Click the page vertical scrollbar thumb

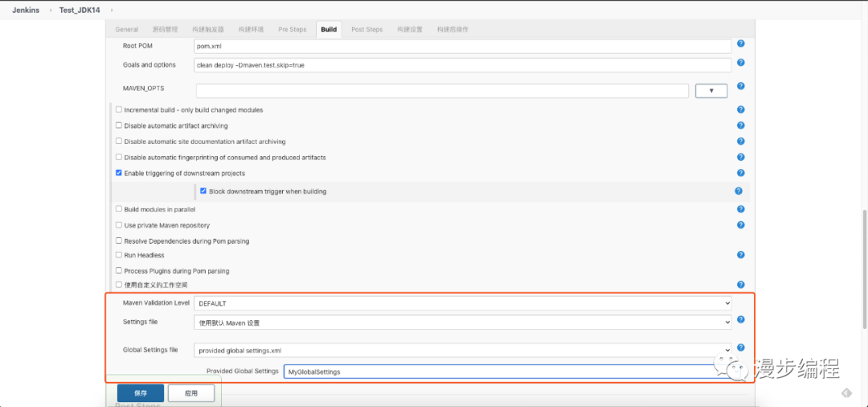[864, 269]
